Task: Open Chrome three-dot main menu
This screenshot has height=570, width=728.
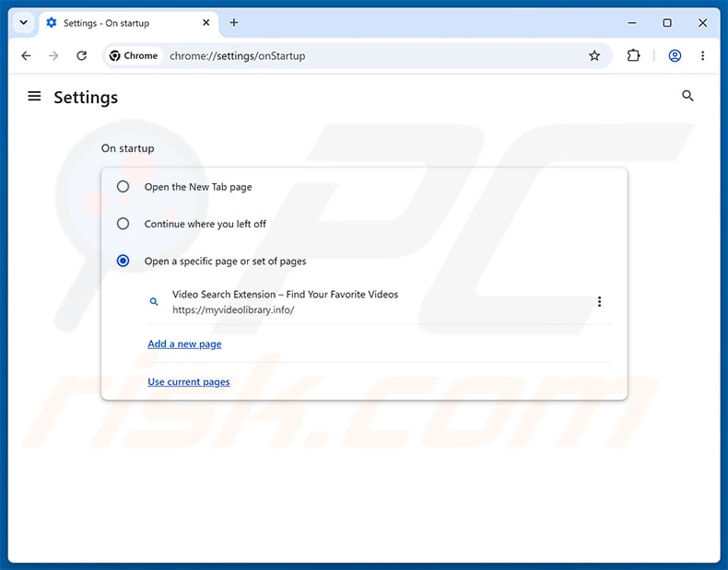Action: click(x=702, y=56)
